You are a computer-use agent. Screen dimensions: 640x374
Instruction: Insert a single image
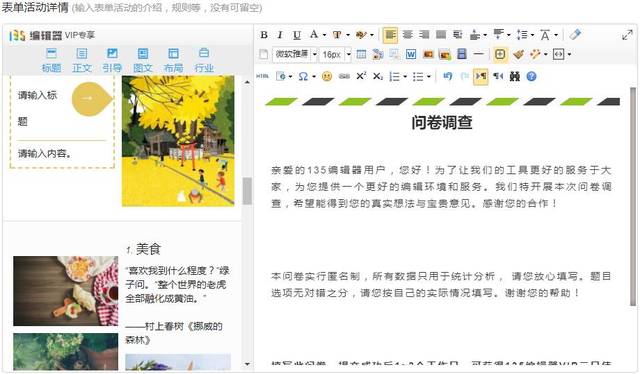tap(428, 54)
